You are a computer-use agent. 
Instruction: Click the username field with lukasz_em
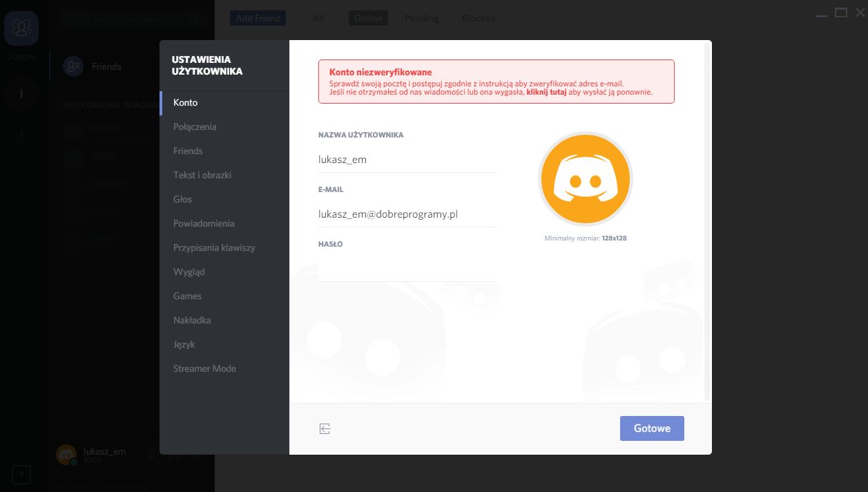[x=407, y=160]
